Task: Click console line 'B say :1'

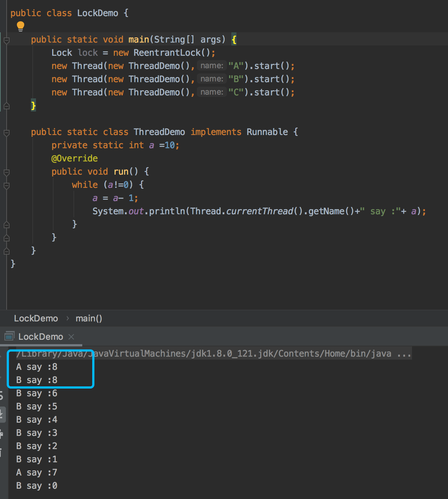Action: [37, 459]
